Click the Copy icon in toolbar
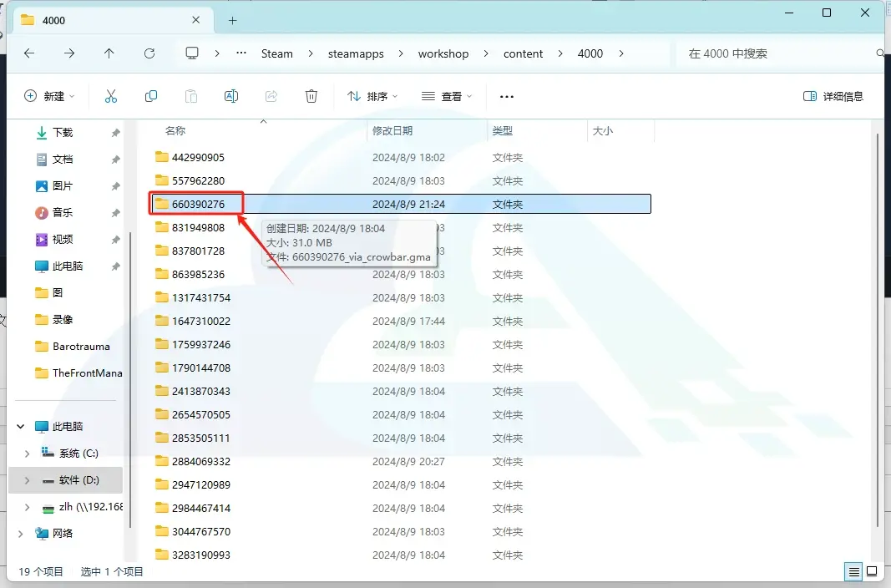Viewport: 891px width, 588px height. pos(151,97)
